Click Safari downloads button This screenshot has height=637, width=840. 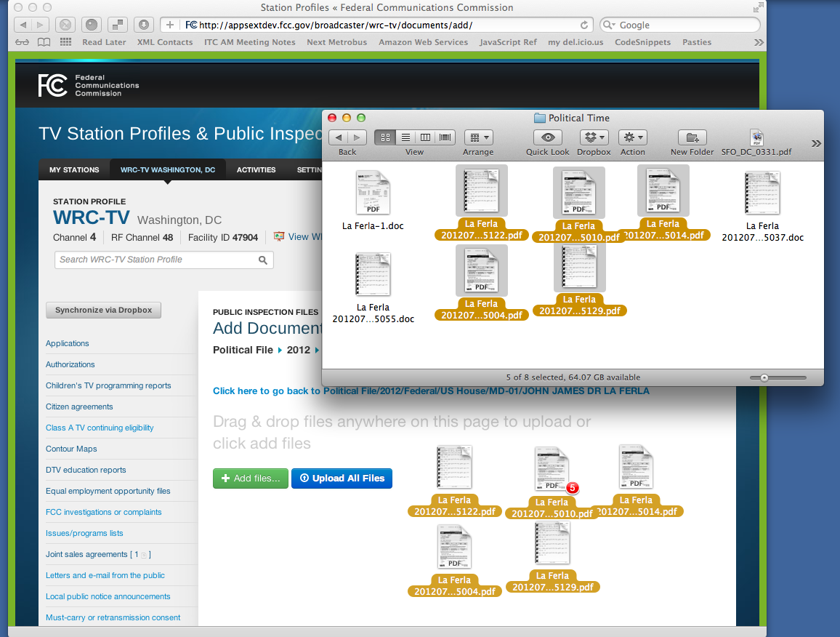(x=144, y=25)
